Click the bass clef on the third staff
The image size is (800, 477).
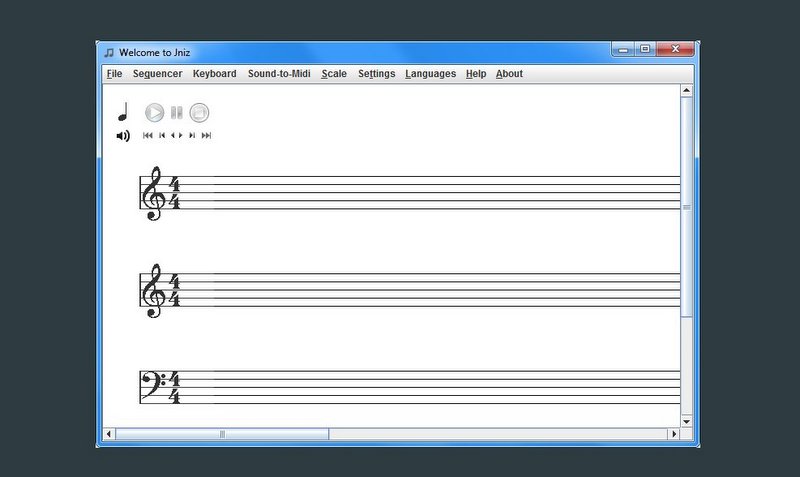[x=154, y=384]
